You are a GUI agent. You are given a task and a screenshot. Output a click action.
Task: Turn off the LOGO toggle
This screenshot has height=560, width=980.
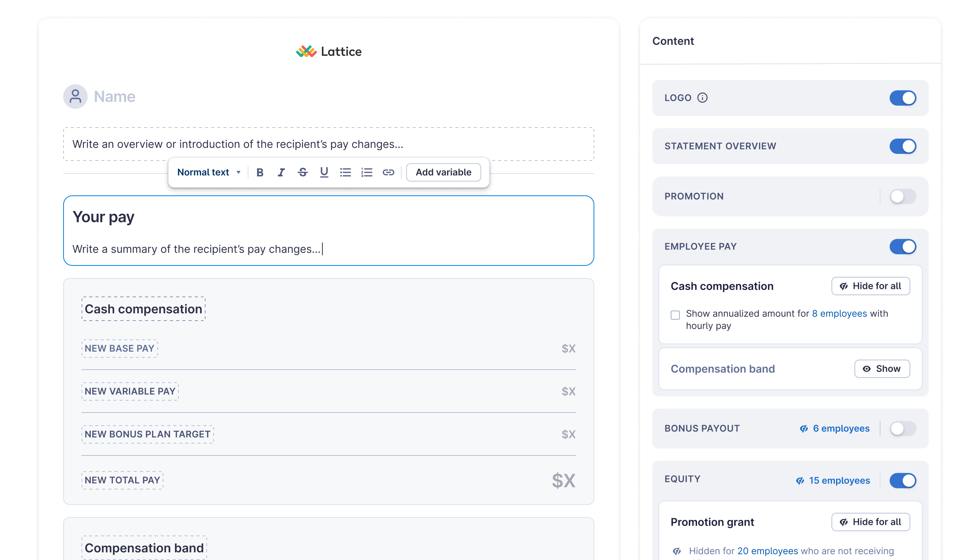pos(903,98)
